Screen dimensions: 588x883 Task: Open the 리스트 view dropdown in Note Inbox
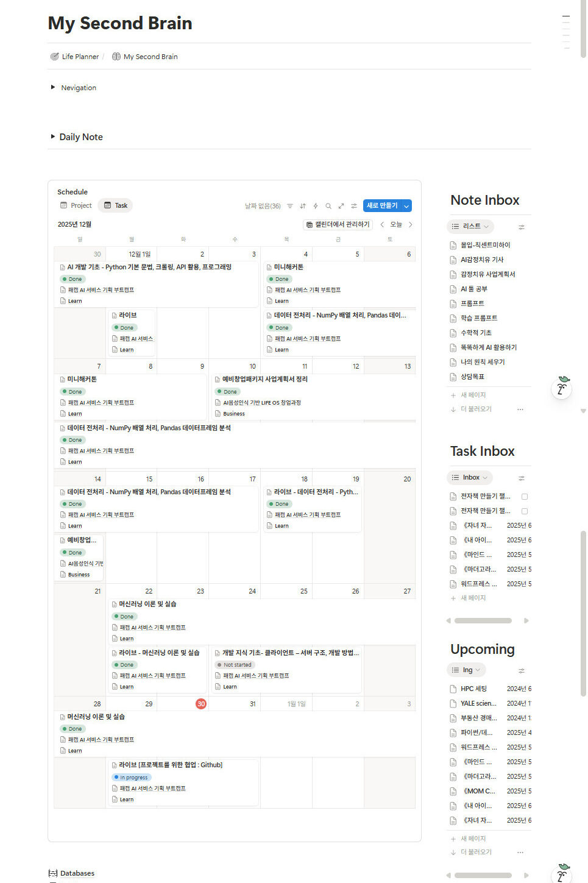click(x=471, y=226)
